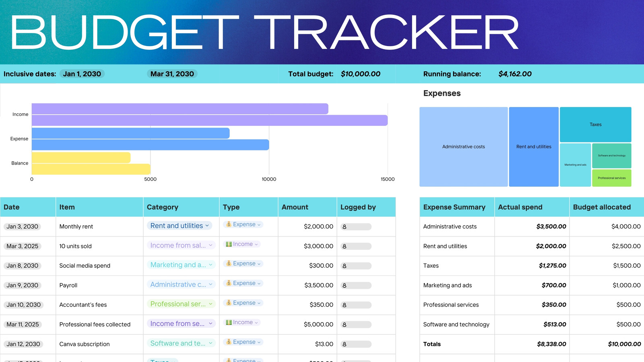Click the person icon in Monthly rent row
This screenshot has width=644, height=362.
[x=344, y=227]
